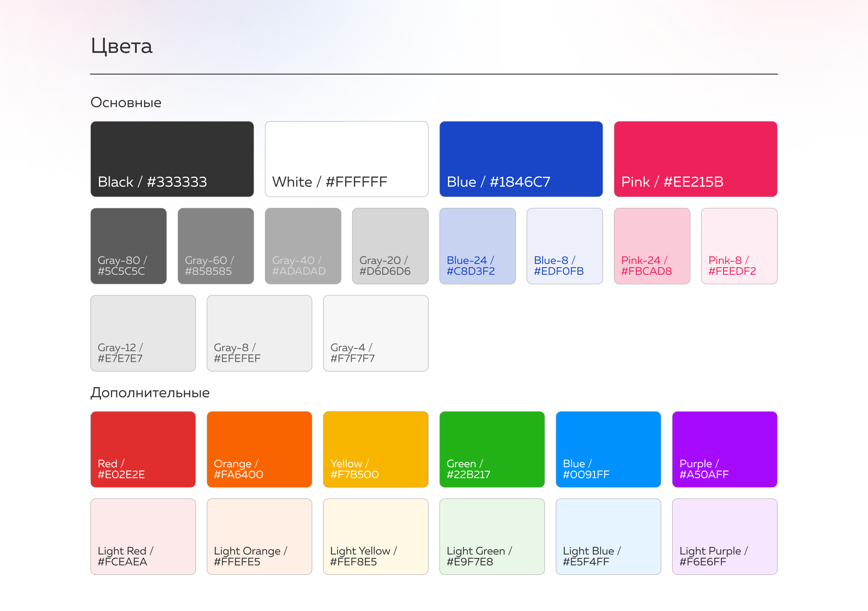Click the Blue-24 #C8D3F2 swatch
Image resolution: width=868 pixels, height=611 pixels.
[477, 246]
